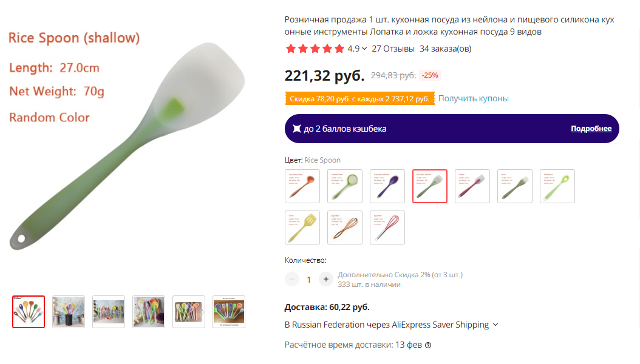Expand the 4.9 rating breakdown chevron
640x364 pixels.
coord(364,49)
